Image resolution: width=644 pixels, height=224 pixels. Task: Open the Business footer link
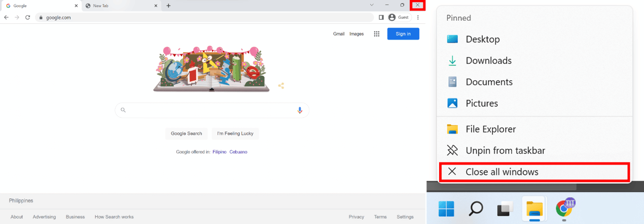(75, 217)
